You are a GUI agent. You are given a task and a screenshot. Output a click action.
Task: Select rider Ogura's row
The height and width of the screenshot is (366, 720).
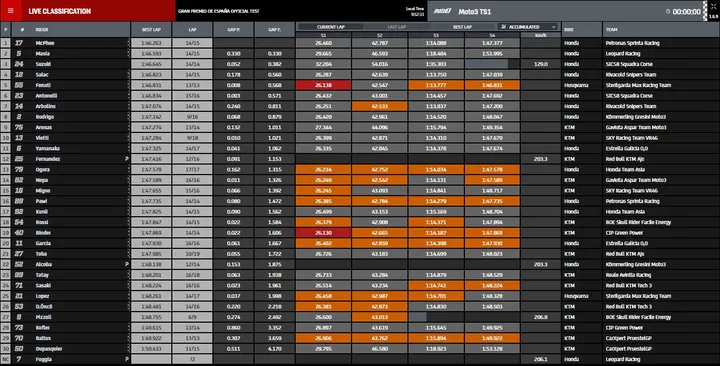(360, 169)
